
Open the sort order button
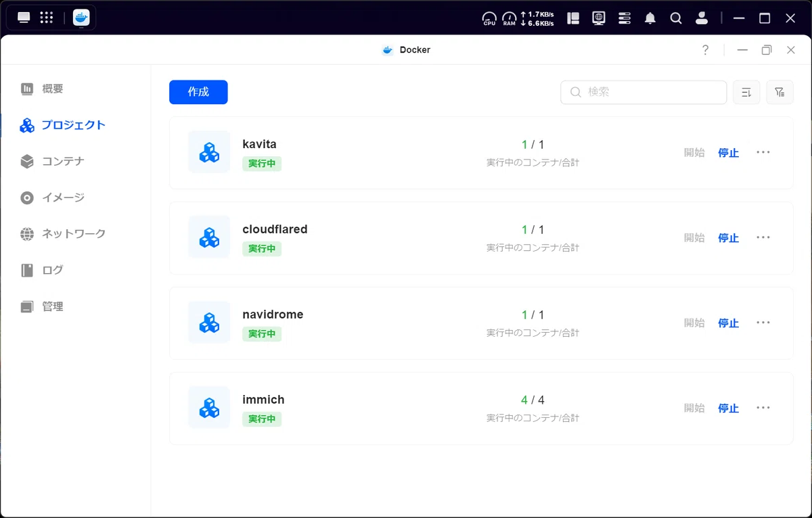coord(746,92)
